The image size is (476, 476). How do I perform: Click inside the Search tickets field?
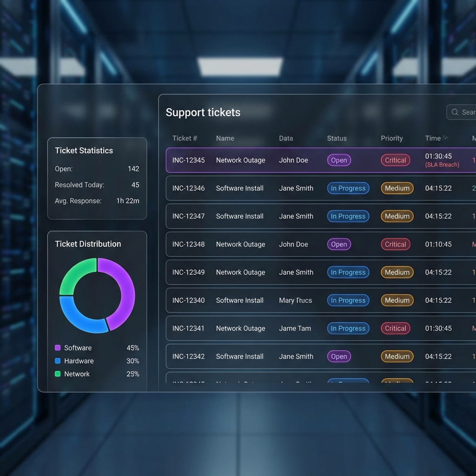(467, 112)
